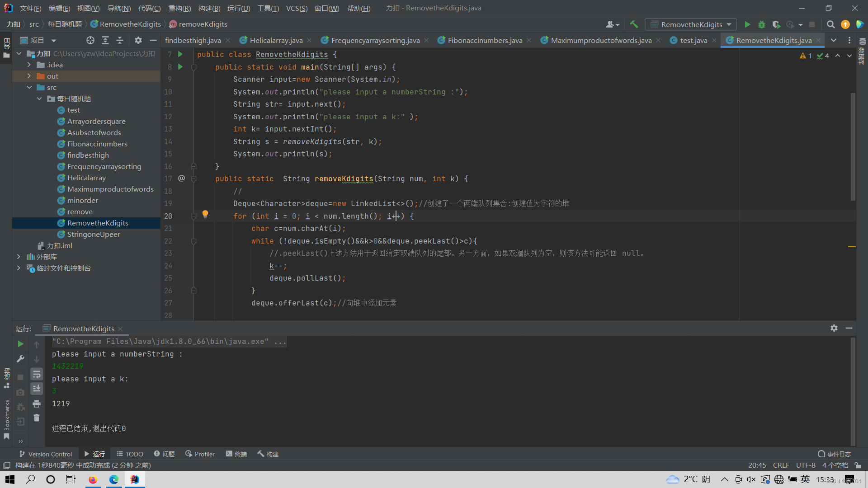
Task: Open Search Everywhere magnifier icon
Action: pos(830,24)
